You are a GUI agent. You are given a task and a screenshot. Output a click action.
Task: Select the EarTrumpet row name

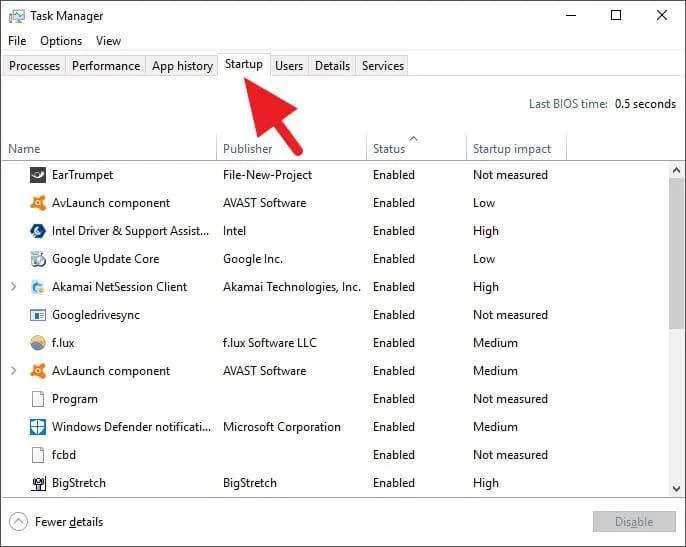point(82,175)
